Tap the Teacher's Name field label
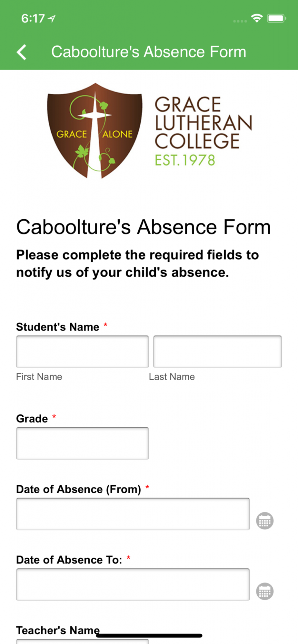The height and width of the screenshot is (644, 298). pos(58,630)
